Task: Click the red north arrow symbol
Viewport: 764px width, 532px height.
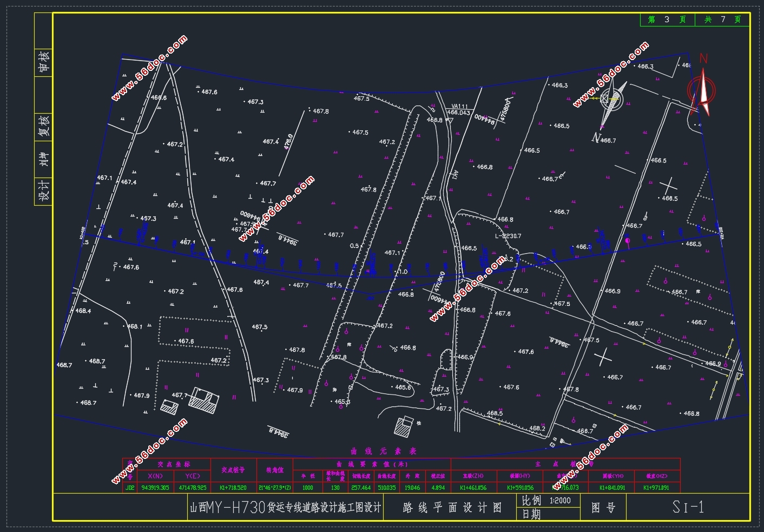Action: tap(703, 89)
